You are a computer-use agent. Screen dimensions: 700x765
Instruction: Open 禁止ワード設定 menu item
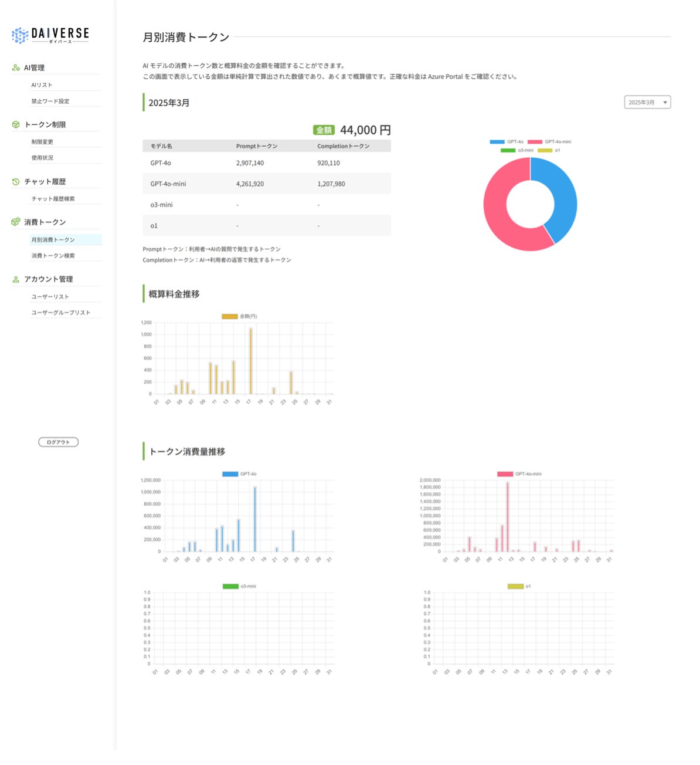click(x=50, y=101)
